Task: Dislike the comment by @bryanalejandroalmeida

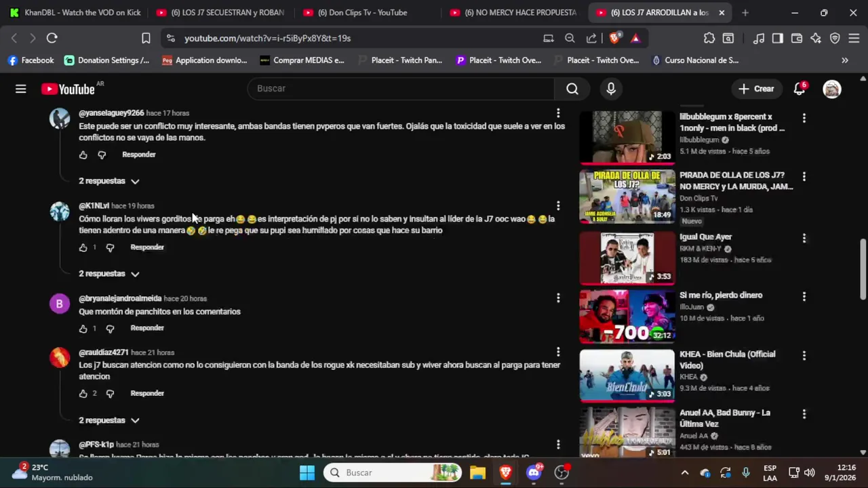Action: [x=110, y=328]
